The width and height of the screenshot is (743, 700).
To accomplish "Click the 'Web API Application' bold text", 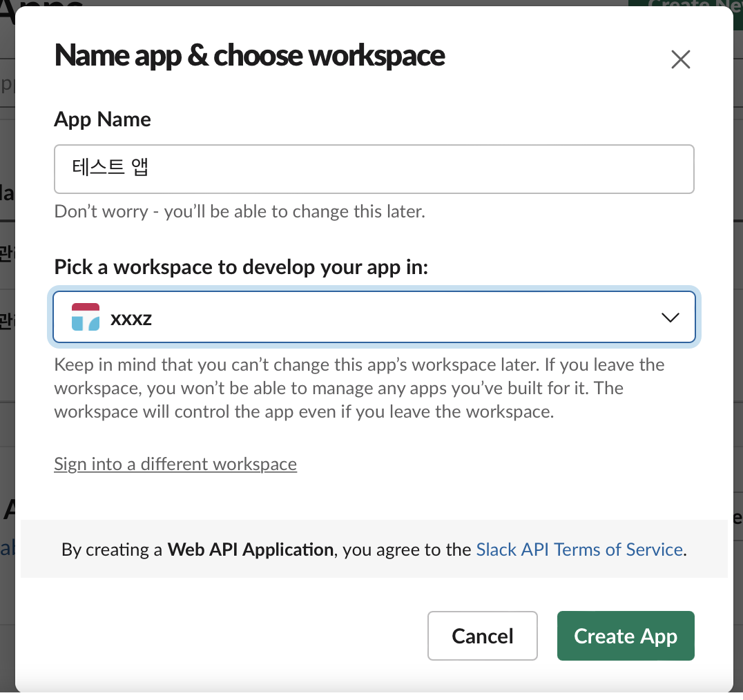I will (251, 550).
